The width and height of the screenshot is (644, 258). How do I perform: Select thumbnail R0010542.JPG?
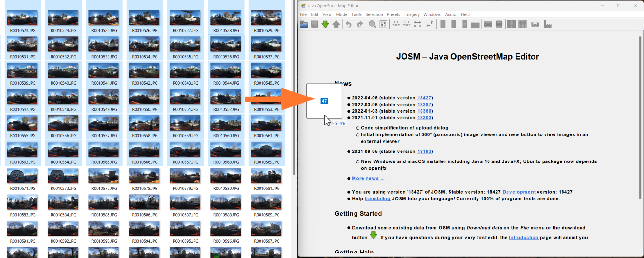pos(144,70)
